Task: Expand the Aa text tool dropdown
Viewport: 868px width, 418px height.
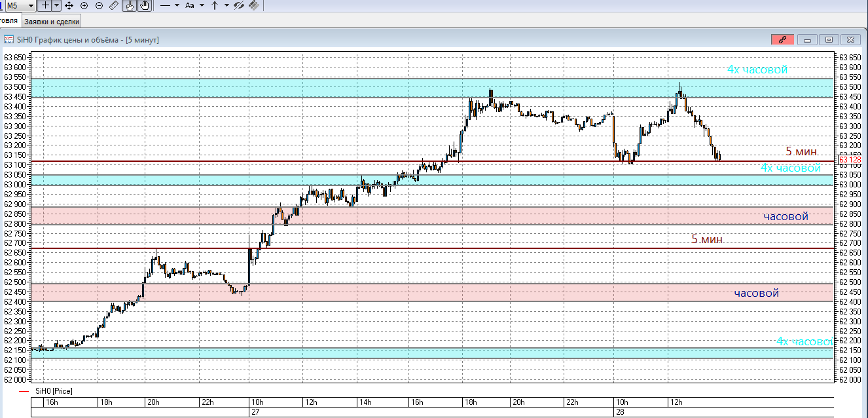Action: 201,5
